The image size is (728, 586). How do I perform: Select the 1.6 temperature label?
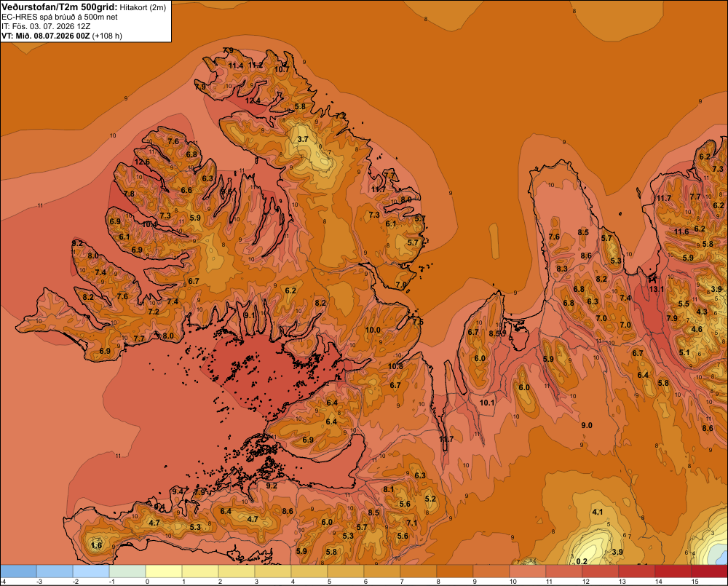tap(97, 545)
